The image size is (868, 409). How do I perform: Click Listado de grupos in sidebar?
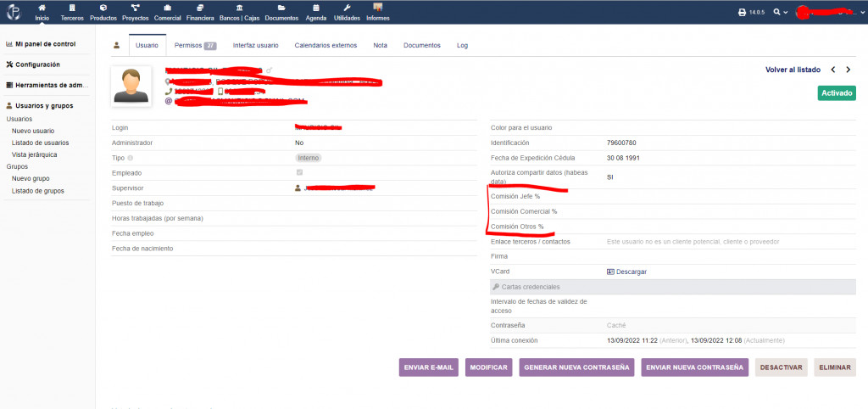[37, 191]
